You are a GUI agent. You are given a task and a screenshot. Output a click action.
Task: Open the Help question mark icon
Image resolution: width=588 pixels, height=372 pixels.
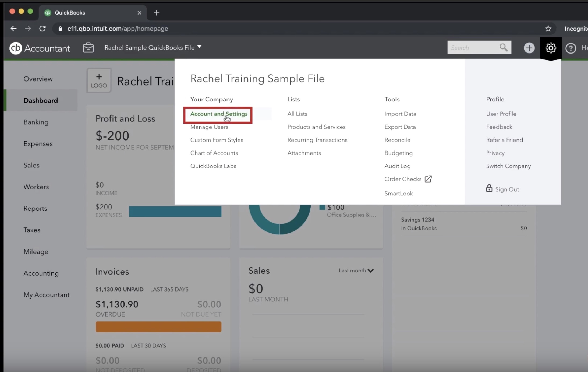click(571, 48)
